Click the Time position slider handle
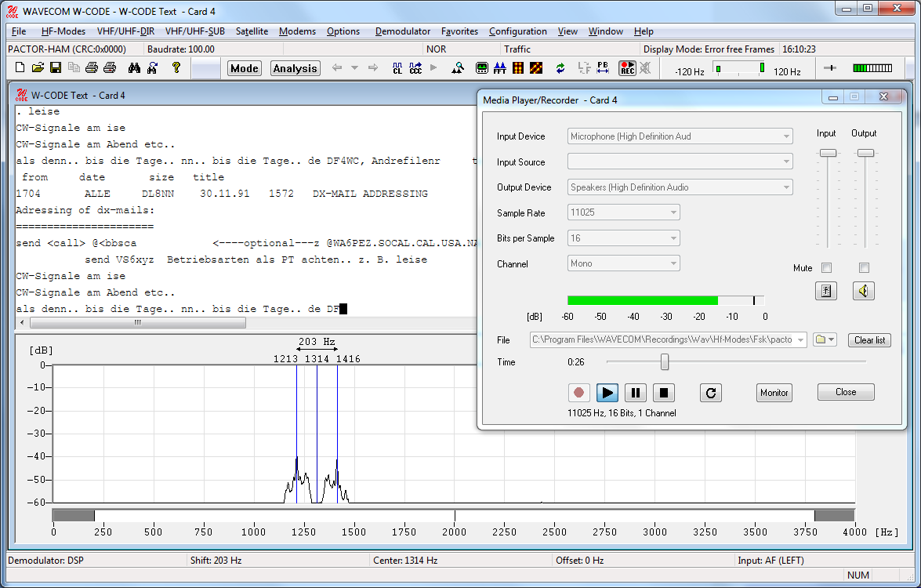 tap(665, 362)
